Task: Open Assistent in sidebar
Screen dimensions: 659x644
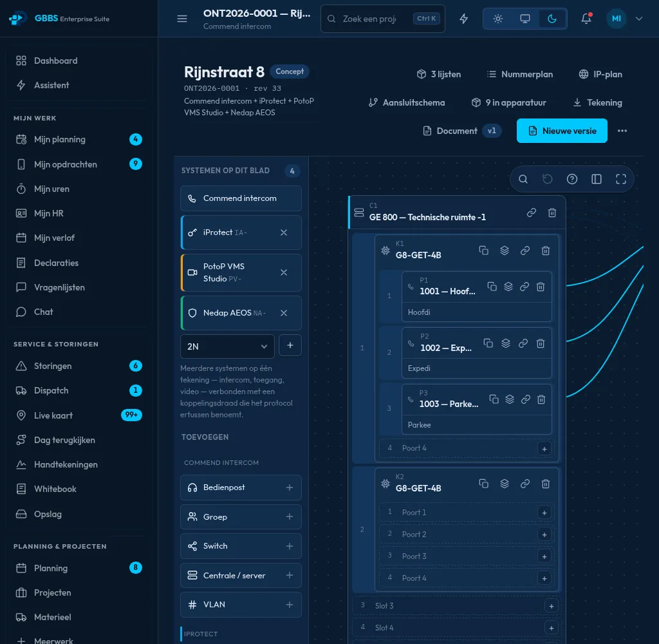Action: pyautogui.click(x=79, y=85)
